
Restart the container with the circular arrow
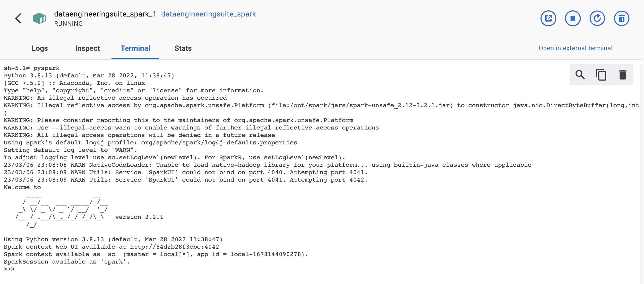pyautogui.click(x=597, y=18)
